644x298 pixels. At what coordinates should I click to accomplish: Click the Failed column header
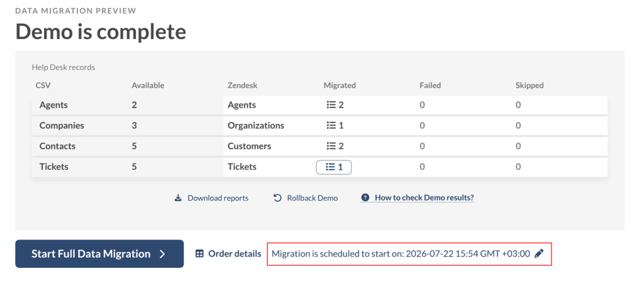[x=430, y=86]
